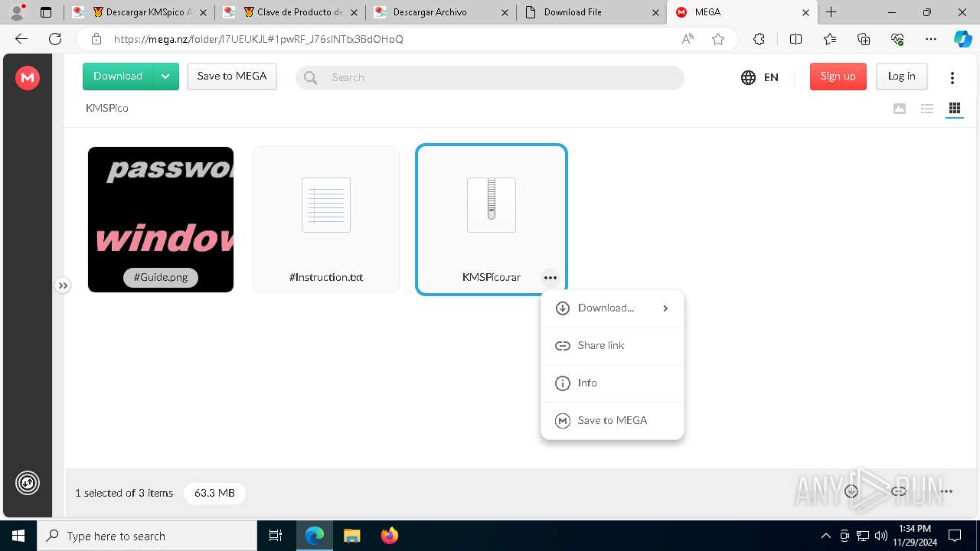Open Edge Settings and more menu
The image size is (980, 551).
[x=931, y=39]
